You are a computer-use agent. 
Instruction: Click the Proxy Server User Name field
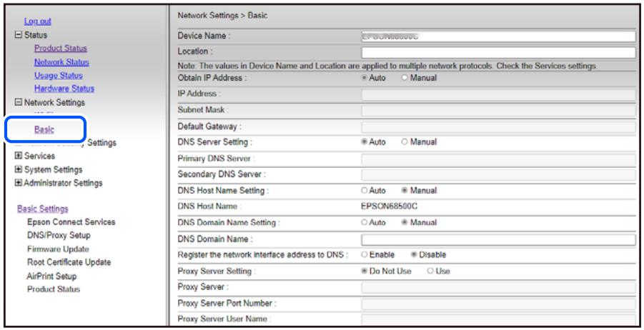(x=498, y=319)
